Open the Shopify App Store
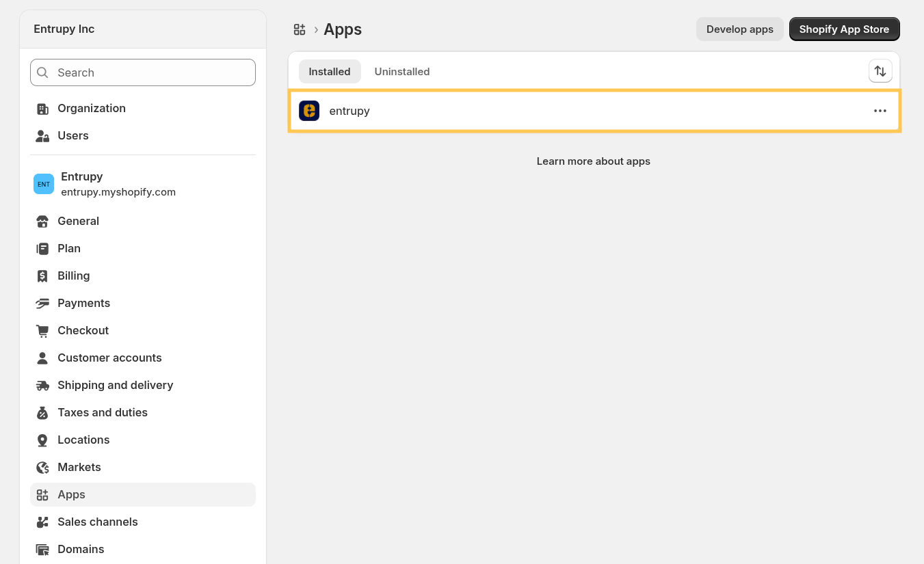This screenshot has height=564, width=924. tap(845, 29)
